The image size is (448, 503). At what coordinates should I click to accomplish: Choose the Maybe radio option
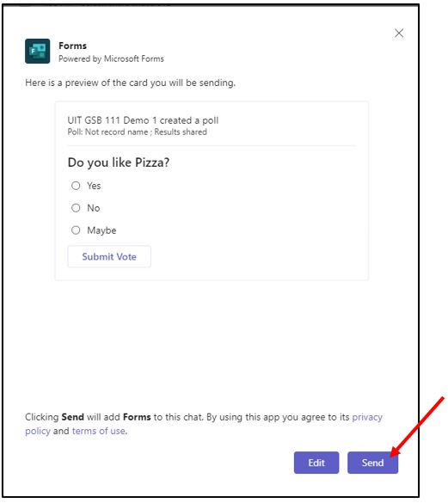76,230
